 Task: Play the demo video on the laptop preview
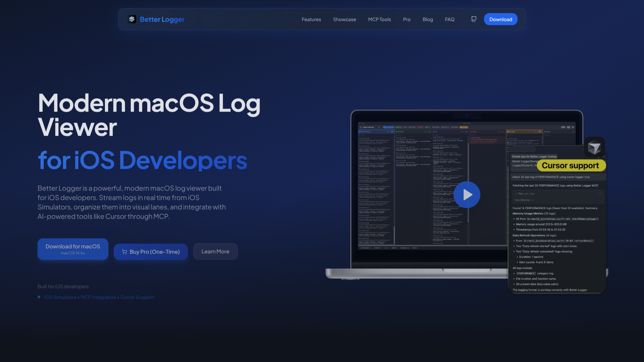[x=467, y=194]
